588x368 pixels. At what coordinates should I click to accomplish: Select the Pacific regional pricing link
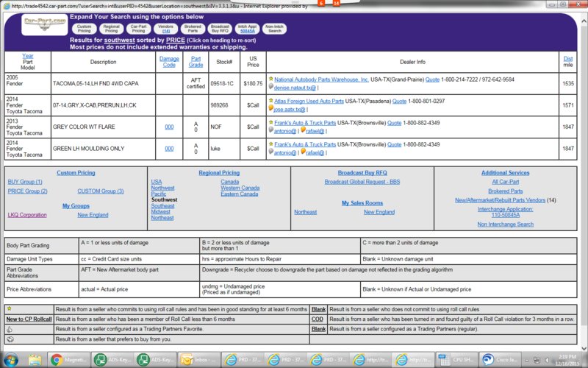(x=159, y=194)
